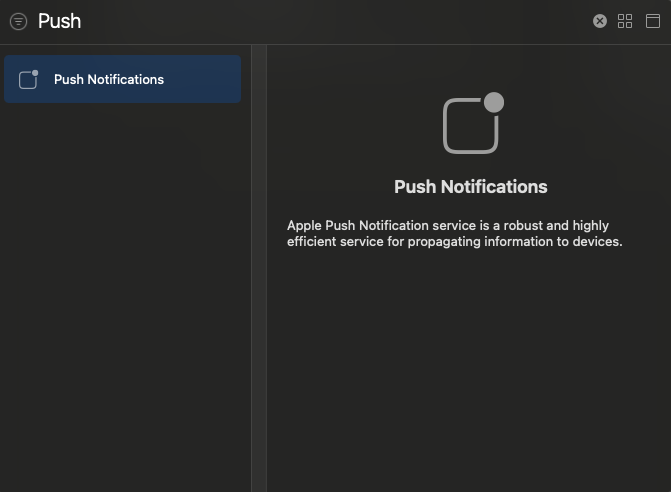671x492 pixels.
Task: Clear the Push search text
Action: click(600, 21)
